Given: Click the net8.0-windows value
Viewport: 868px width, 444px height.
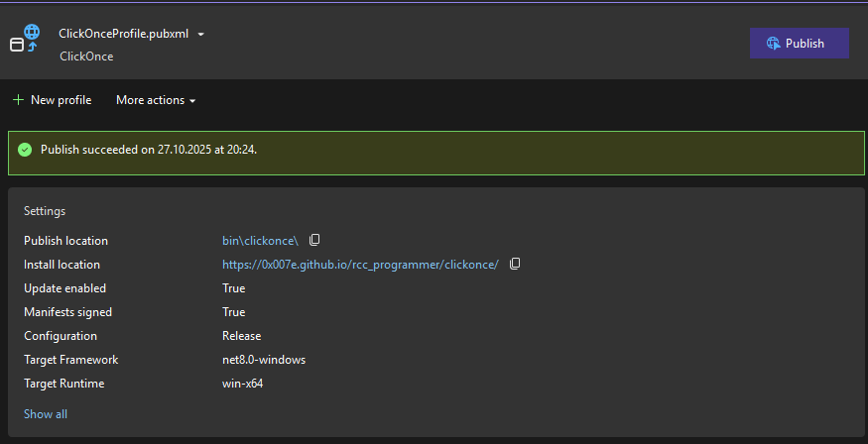Looking at the screenshot, I should (264, 360).
